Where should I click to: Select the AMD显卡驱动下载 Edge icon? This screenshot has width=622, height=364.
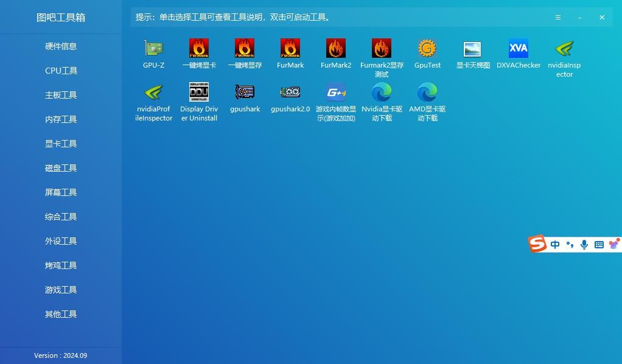point(427,92)
